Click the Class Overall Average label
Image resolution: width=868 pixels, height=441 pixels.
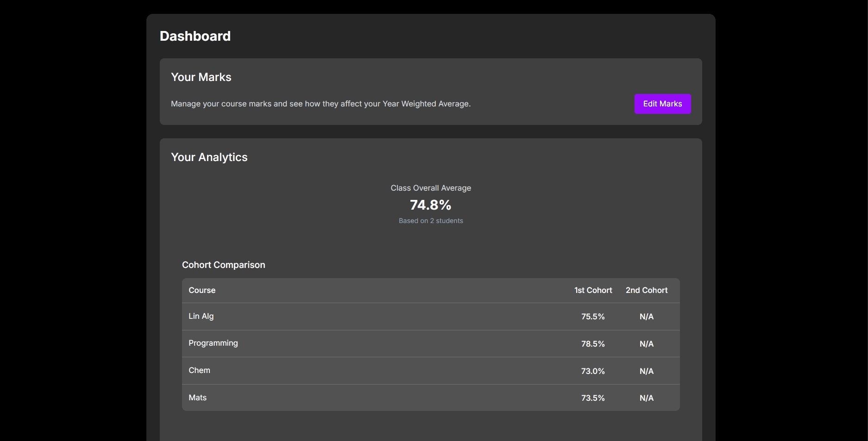pos(431,188)
